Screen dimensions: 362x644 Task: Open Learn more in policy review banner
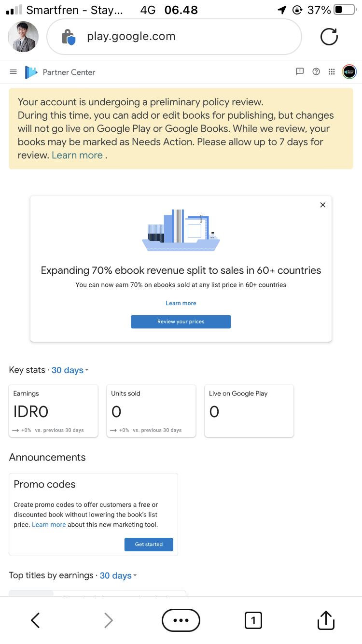click(77, 155)
